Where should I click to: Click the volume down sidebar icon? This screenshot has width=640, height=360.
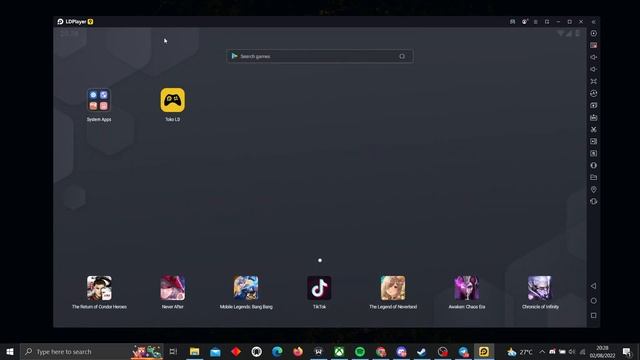click(593, 69)
